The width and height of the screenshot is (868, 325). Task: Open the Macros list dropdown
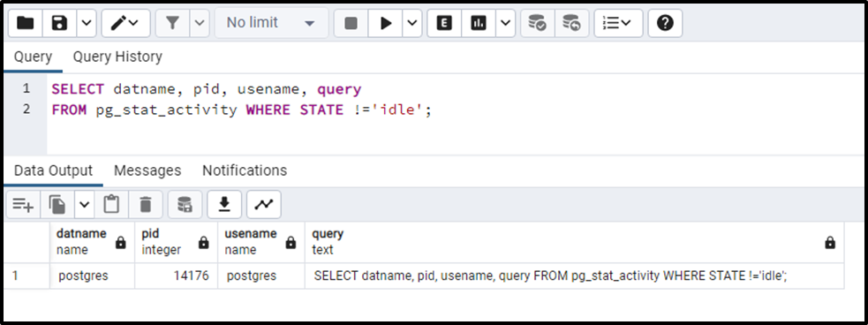[x=618, y=23]
